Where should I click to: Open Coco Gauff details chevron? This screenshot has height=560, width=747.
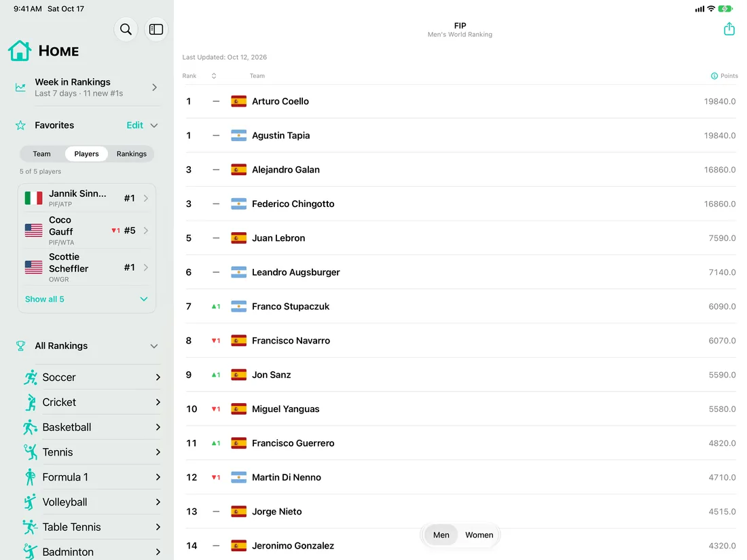146,231
